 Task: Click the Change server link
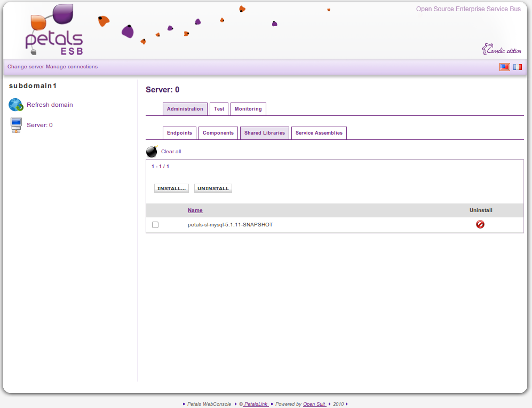26,67
